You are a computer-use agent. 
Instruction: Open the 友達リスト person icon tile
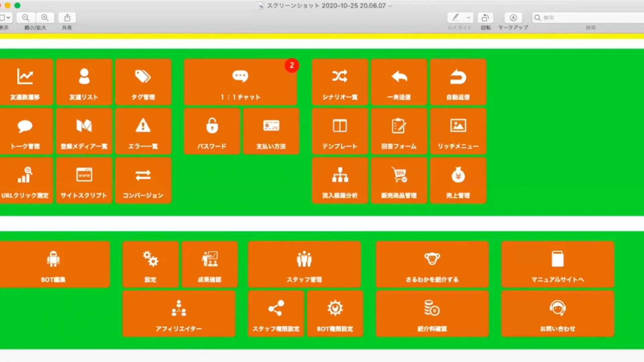[84, 82]
